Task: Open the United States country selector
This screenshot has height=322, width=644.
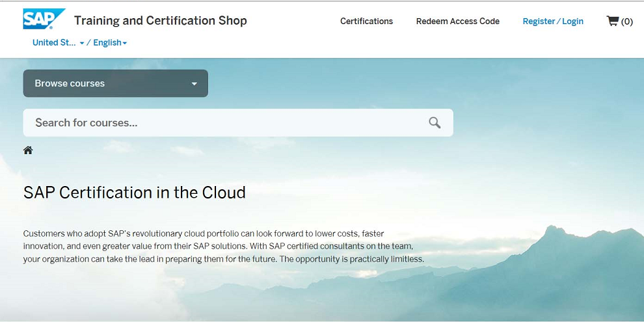Action: [x=59, y=43]
